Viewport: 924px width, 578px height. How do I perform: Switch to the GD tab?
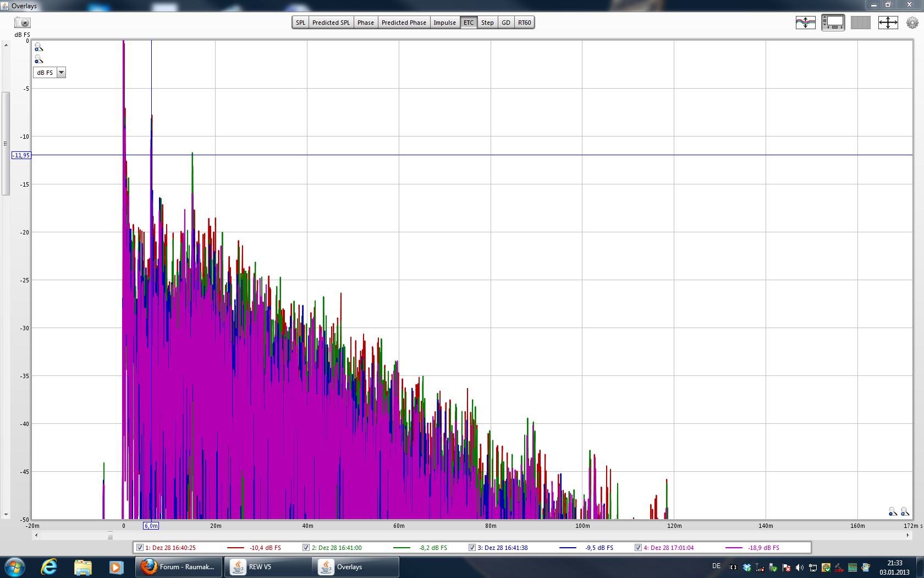pos(506,23)
